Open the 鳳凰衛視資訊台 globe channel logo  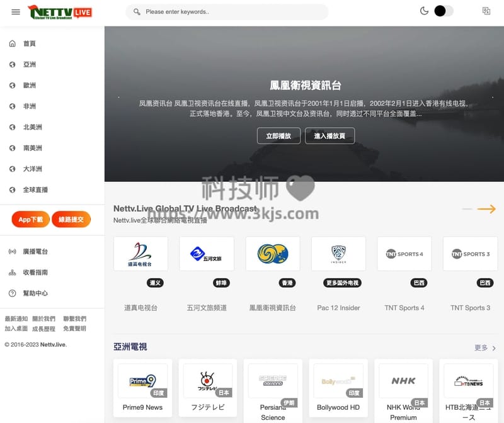coord(273,254)
